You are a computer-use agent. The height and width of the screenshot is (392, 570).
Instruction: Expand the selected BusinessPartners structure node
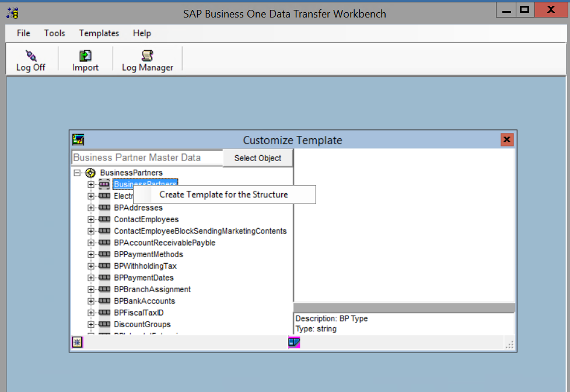tap(91, 184)
